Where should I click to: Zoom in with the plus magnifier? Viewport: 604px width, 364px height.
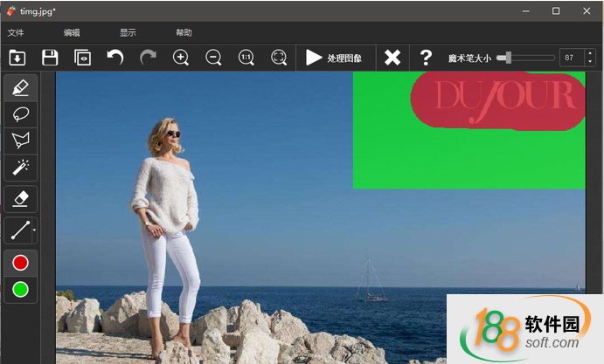(181, 58)
